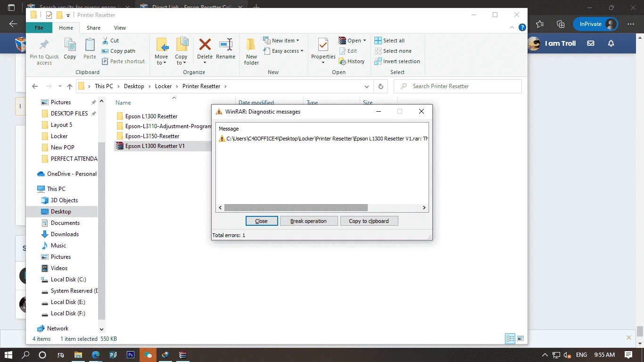The image size is (644, 362).
Task: Click Edit in the Open group
Action: click(348, 51)
